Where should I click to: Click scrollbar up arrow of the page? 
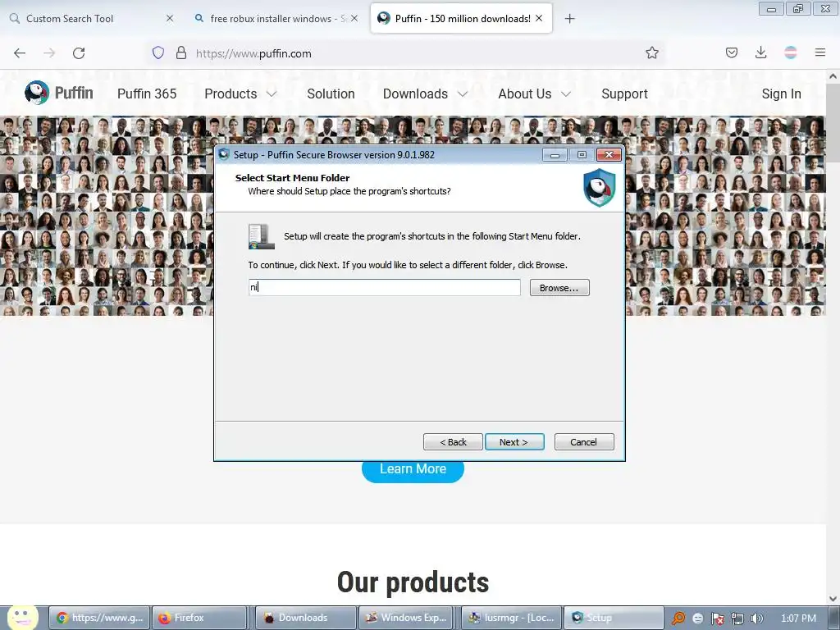point(833,76)
